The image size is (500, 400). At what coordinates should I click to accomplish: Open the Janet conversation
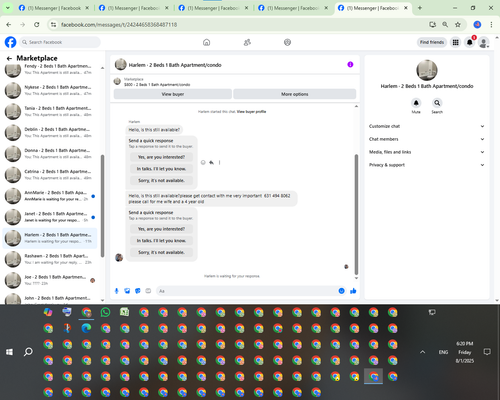pyautogui.click(x=50, y=217)
